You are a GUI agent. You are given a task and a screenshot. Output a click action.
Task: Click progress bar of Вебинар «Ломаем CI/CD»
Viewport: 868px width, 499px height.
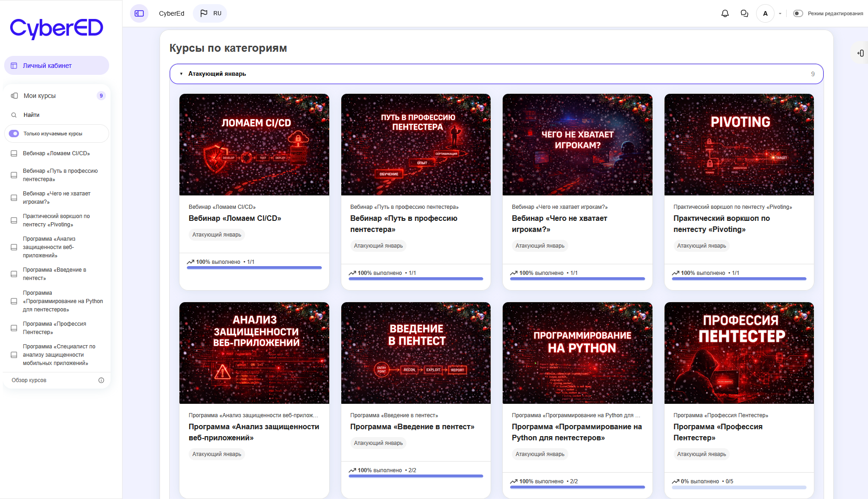pyautogui.click(x=254, y=268)
